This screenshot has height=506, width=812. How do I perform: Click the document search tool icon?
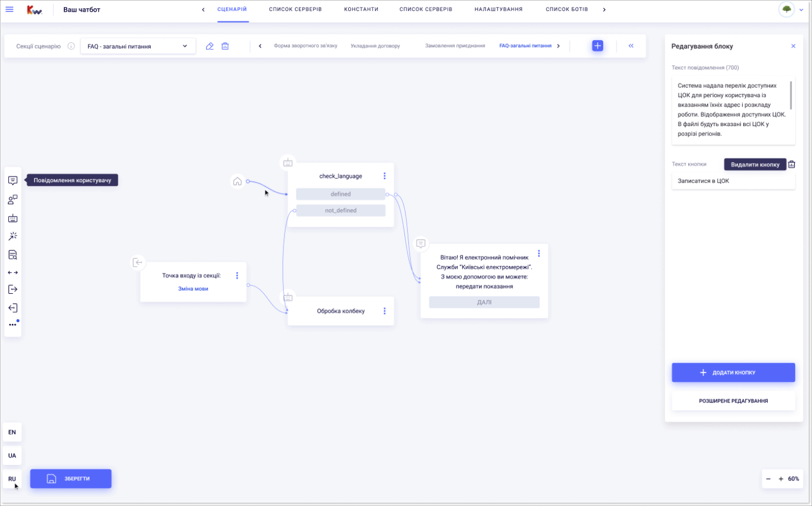(x=13, y=255)
